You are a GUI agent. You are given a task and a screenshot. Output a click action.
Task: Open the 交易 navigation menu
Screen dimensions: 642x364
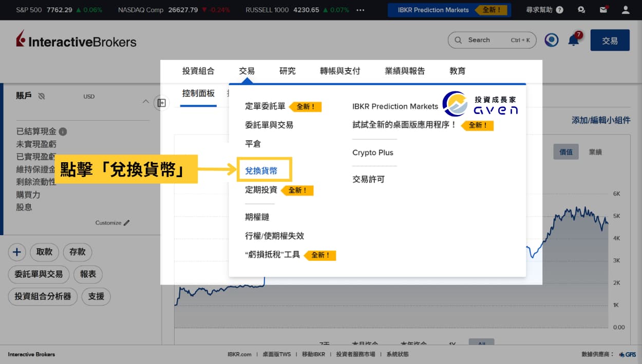pos(247,71)
